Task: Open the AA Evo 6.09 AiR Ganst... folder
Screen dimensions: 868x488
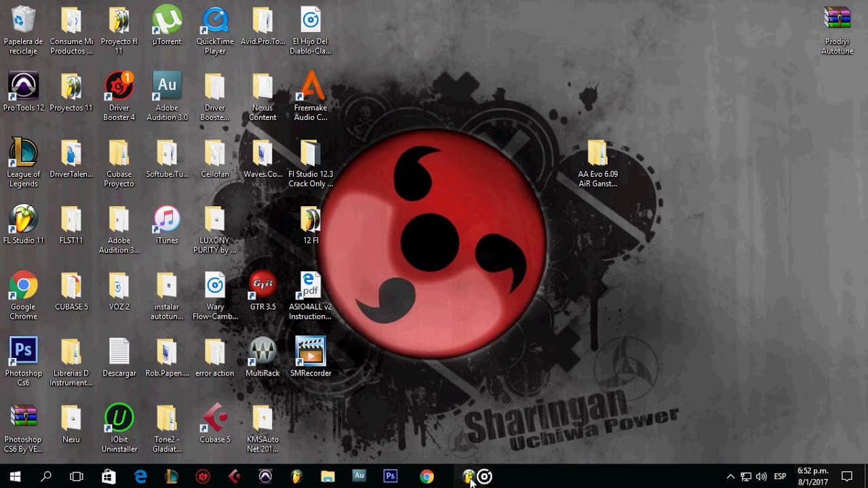Action: point(597,163)
